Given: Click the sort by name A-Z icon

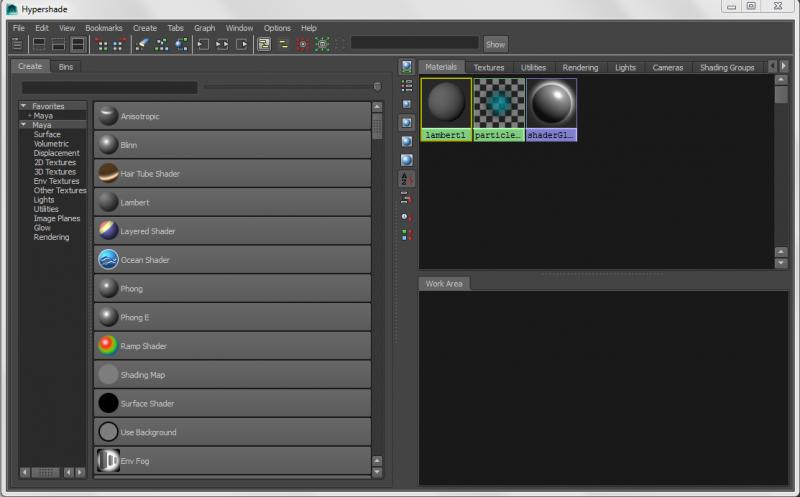Looking at the screenshot, I should point(407,179).
